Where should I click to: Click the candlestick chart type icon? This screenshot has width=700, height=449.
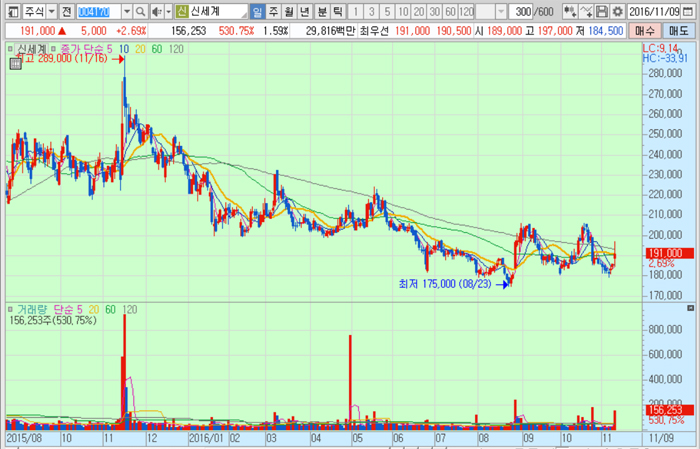[570, 11]
